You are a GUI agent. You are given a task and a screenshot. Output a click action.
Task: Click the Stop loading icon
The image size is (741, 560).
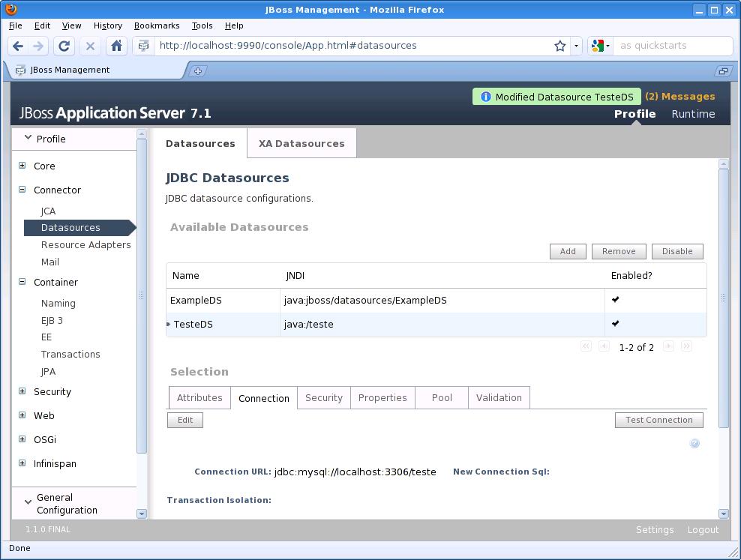[x=90, y=46]
